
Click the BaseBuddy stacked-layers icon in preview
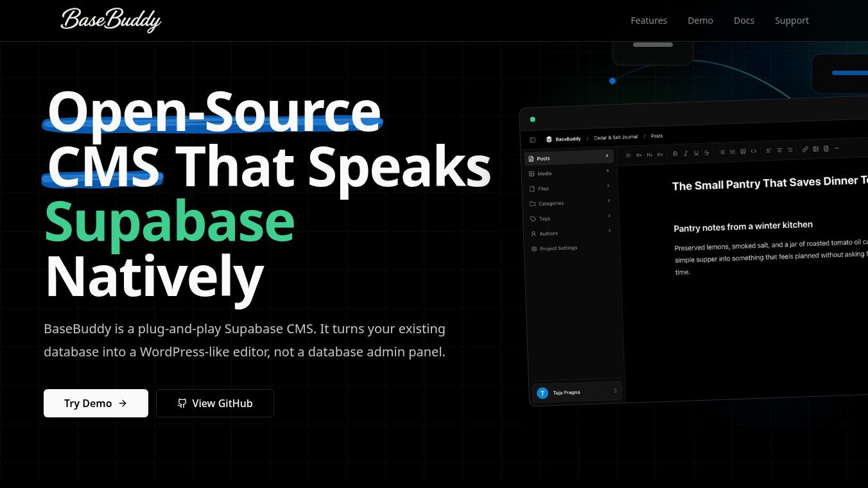pyautogui.click(x=549, y=139)
